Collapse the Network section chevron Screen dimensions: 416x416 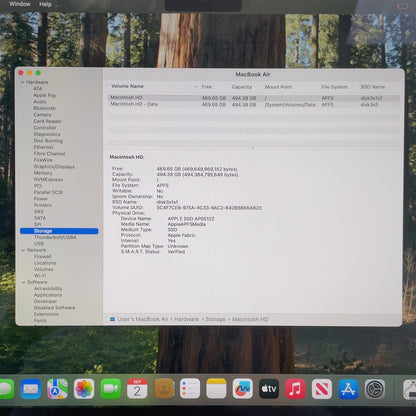(23, 250)
